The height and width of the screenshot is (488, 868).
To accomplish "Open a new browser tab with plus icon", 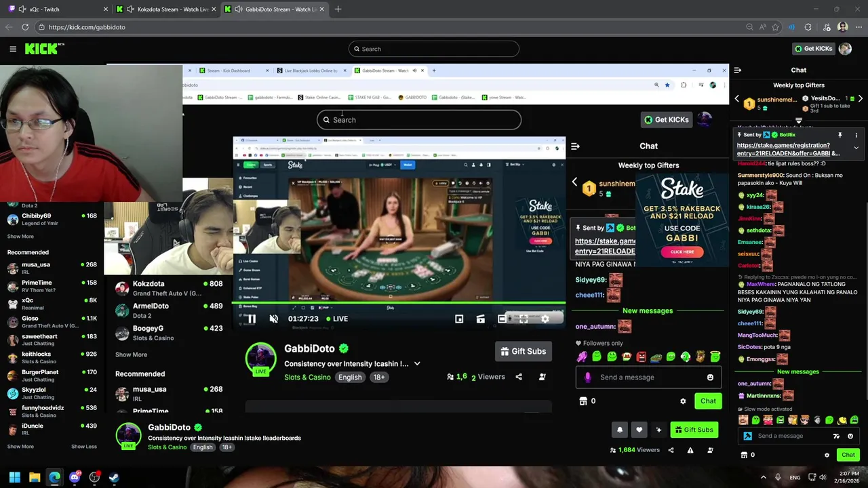I will [338, 9].
